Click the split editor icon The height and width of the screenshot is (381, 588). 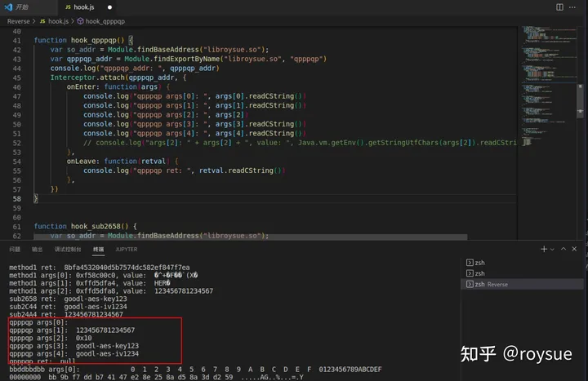tap(559, 7)
